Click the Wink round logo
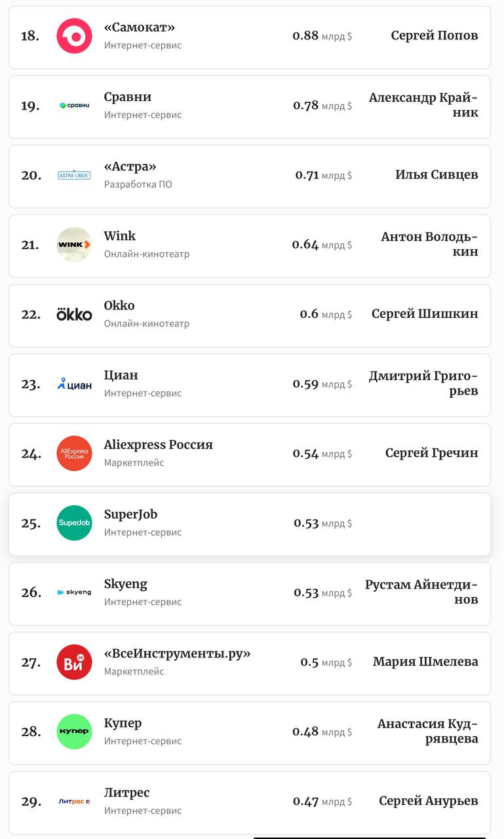Image resolution: width=504 pixels, height=839 pixels. (x=74, y=244)
